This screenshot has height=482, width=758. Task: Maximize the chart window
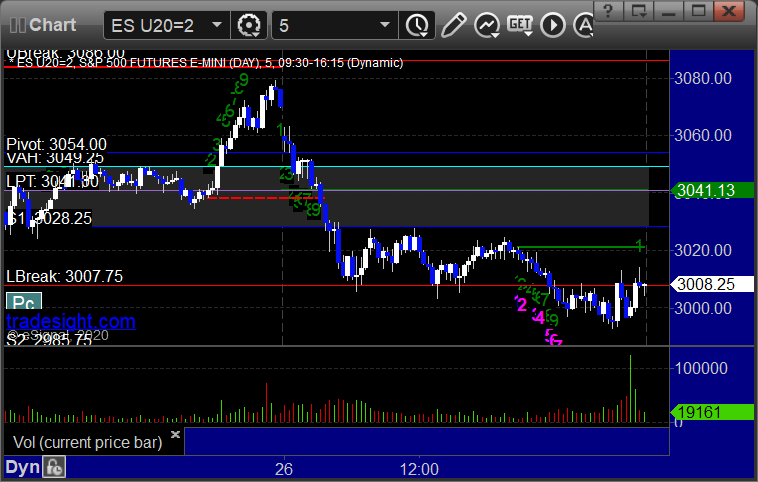(698, 10)
